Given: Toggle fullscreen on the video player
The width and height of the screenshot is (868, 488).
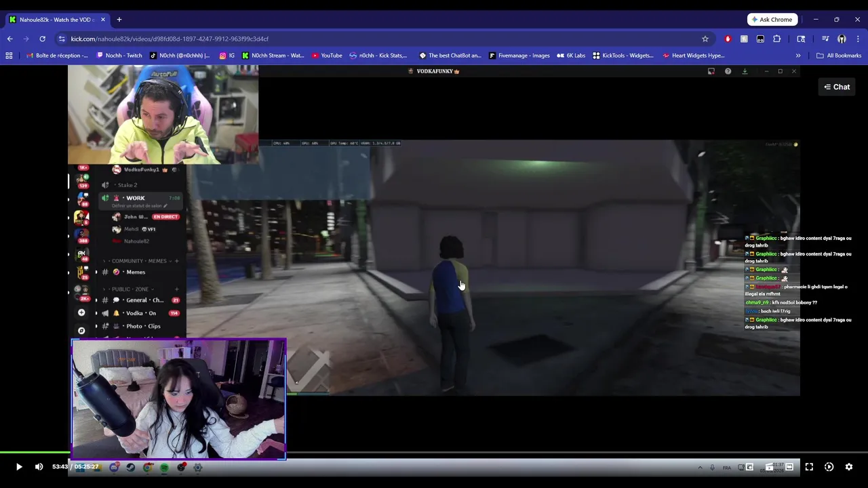Looking at the screenshot, I should click(809, 466).
